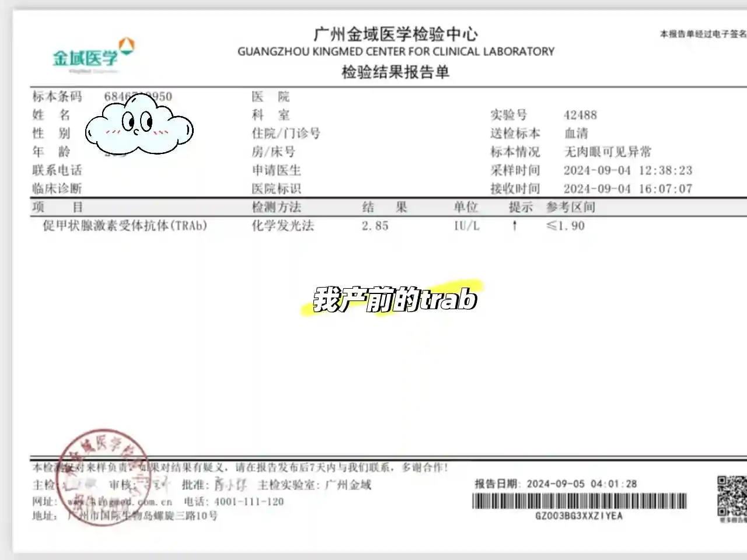Click the 参考区间 column header

pos(570,207)
